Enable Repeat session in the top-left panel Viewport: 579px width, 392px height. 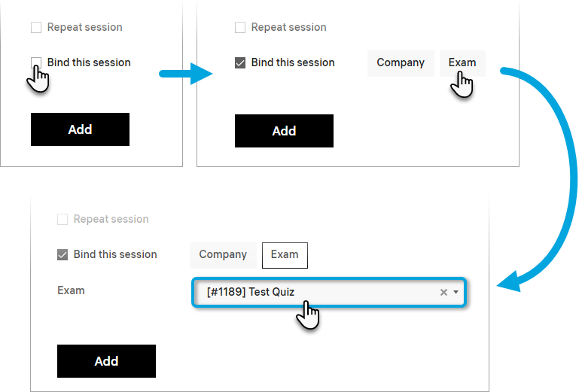point(36,28)
